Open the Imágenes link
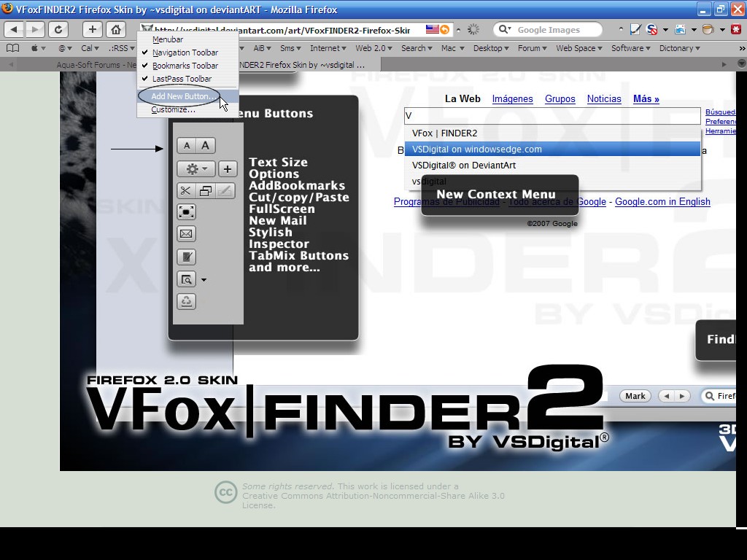The width and height of the screenshot is (747, 560). coord(512,99)
